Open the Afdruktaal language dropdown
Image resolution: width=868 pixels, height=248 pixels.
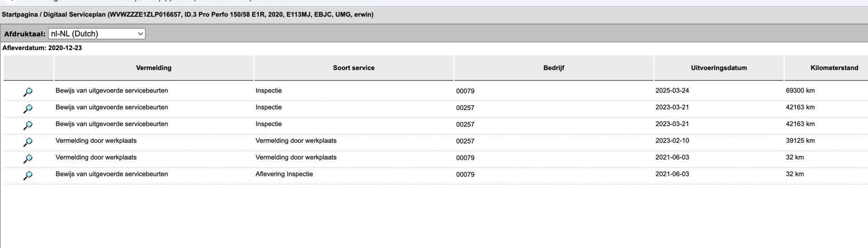(x=97, y=33)
